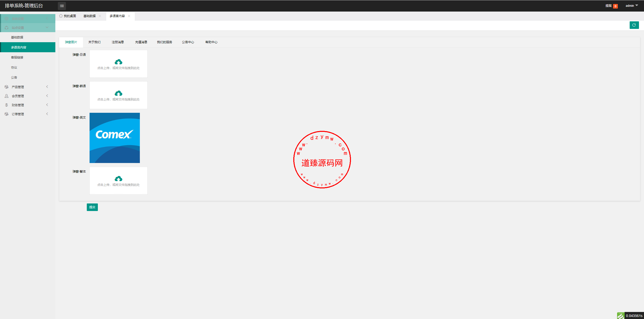Expand the 财务管理 menu chevron

[47, 105]
